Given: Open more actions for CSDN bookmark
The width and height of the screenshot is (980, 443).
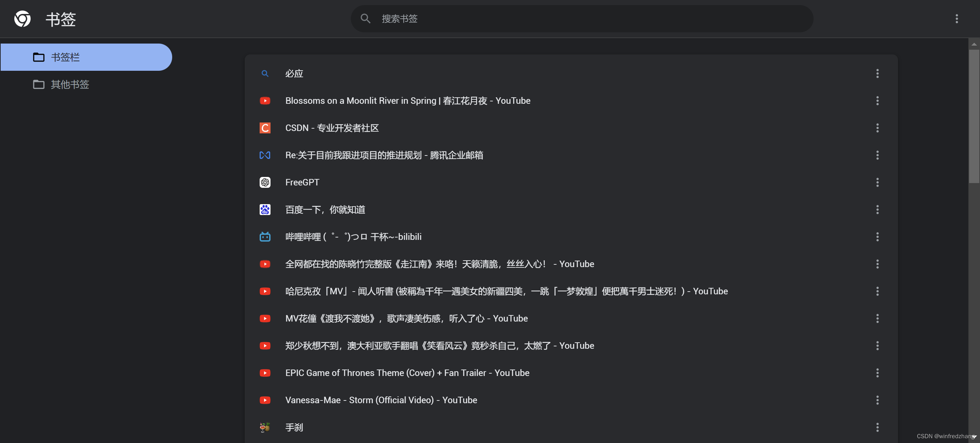Looking at the screenshot, I should click(877, 128).
